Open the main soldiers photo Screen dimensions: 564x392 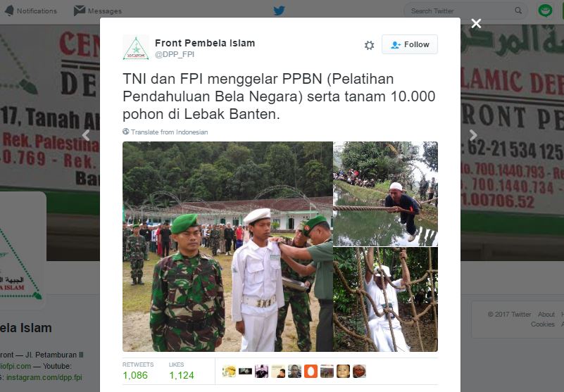point(227,246)
